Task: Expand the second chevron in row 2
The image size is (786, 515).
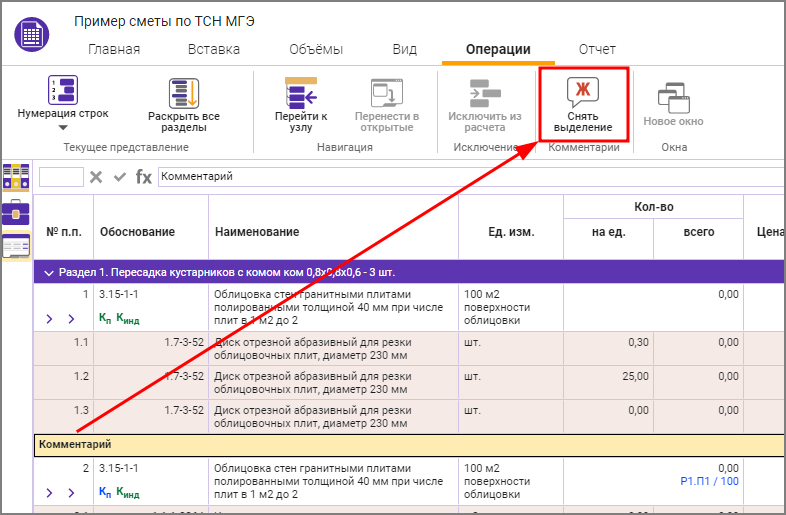Action: [71, 493]
